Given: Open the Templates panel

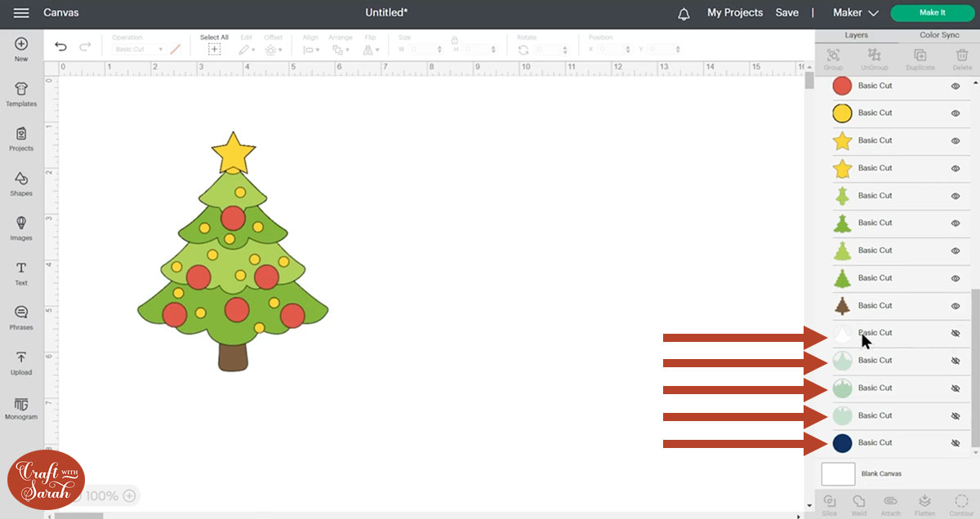Looking at the screenshot, I should (x=21, y=94).
